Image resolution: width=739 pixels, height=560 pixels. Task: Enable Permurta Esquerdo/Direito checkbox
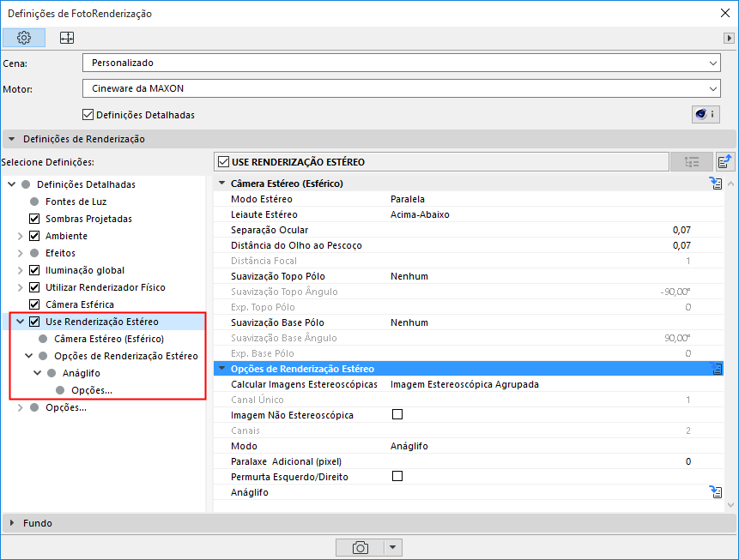point(397,476)
